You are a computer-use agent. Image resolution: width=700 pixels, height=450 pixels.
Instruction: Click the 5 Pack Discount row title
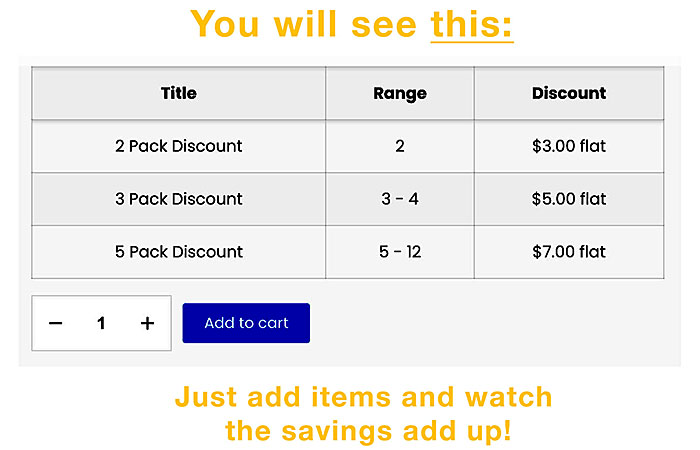[x=179, y=252]
